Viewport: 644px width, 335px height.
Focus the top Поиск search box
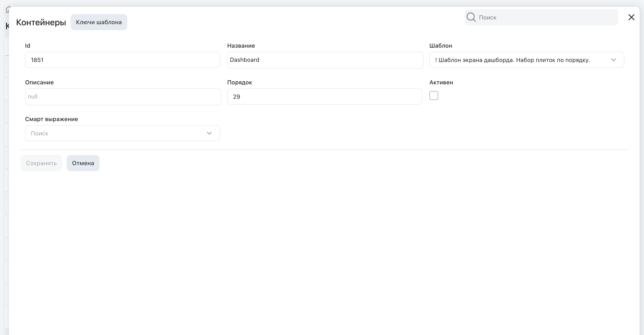point(541,17)
